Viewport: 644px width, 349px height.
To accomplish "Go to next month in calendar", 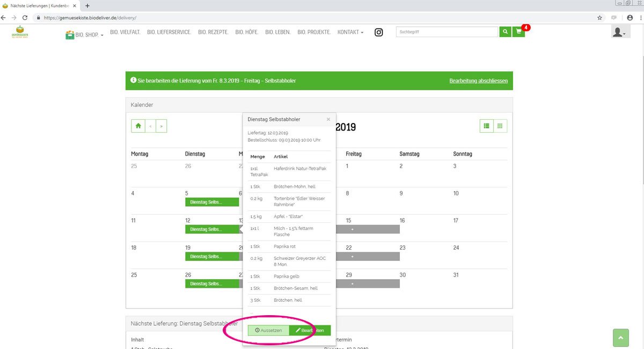I will (161, 126).
